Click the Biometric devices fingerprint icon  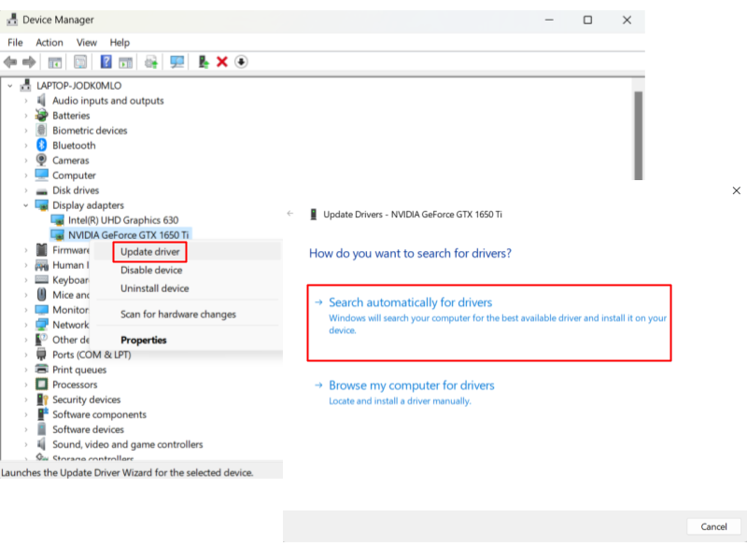click(42, 130)
